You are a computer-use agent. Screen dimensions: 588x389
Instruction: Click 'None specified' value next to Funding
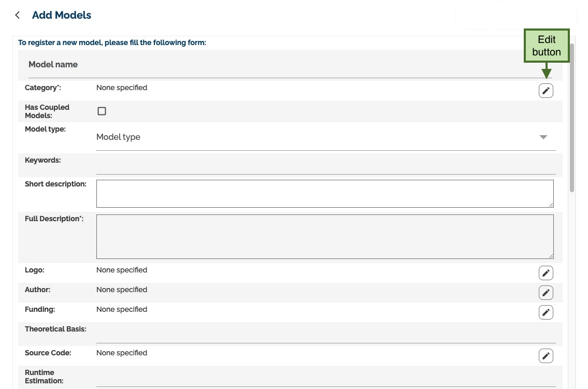122,310
